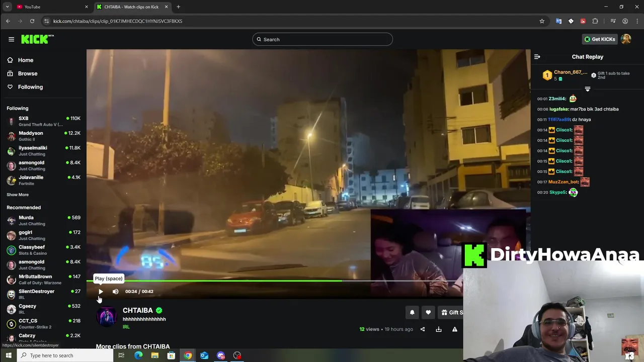
Task: Open the Google Translate extension icon
Action: (x=558, y=21)
